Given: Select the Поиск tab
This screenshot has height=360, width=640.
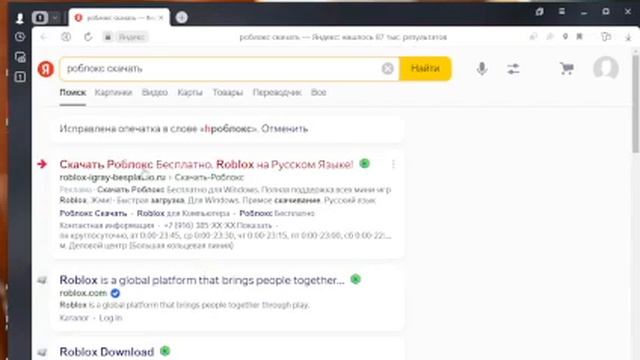Looking at the screenshot, I should pyautogui.click(x=73, y=93).
